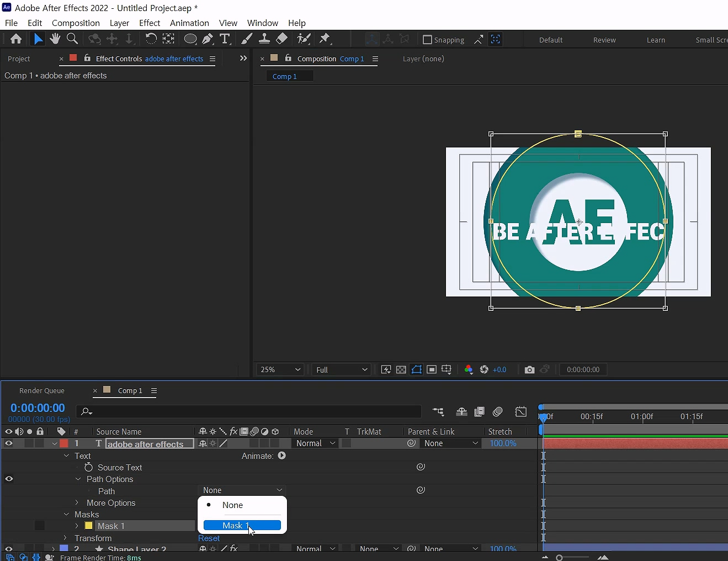The width and height of the screenshot is (728, 561).
Task: Select the Ellipse shape tool
Action: click(x=190, y=39)
